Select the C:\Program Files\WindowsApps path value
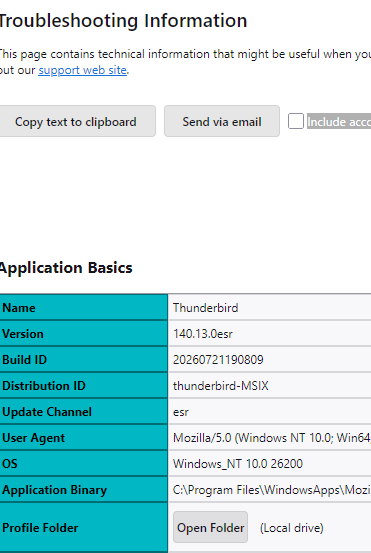Image resolution: width=371 pixels, height=553 pixels. [272, 490]
